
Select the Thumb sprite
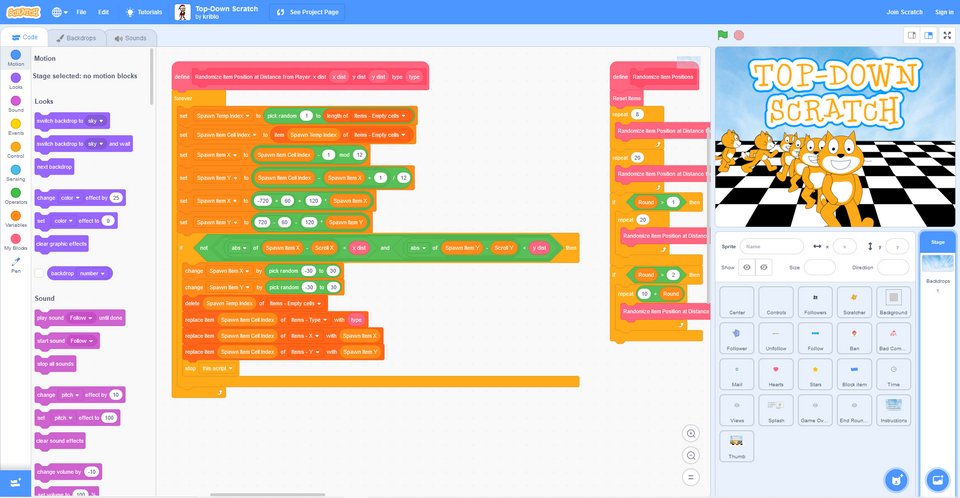[x=737, y=445]
